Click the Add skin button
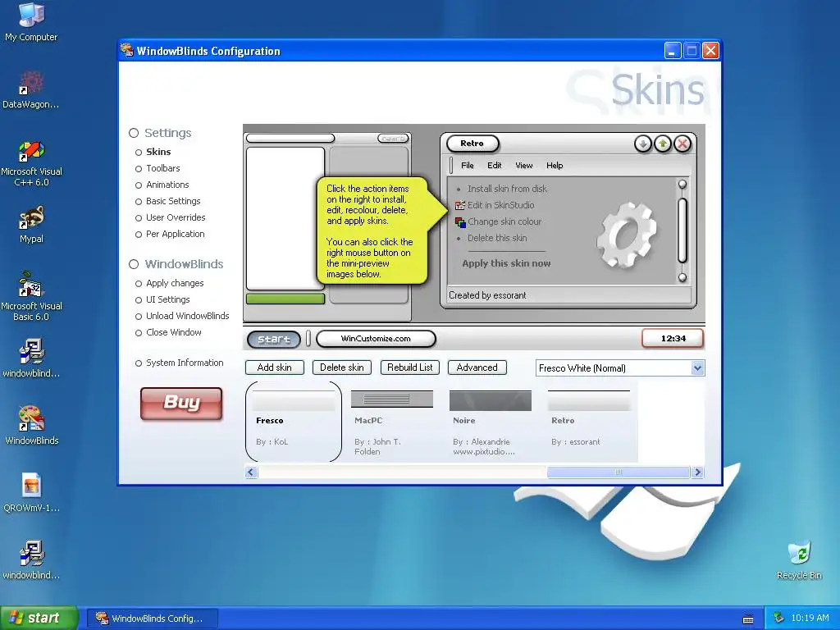 pos(274,367)
